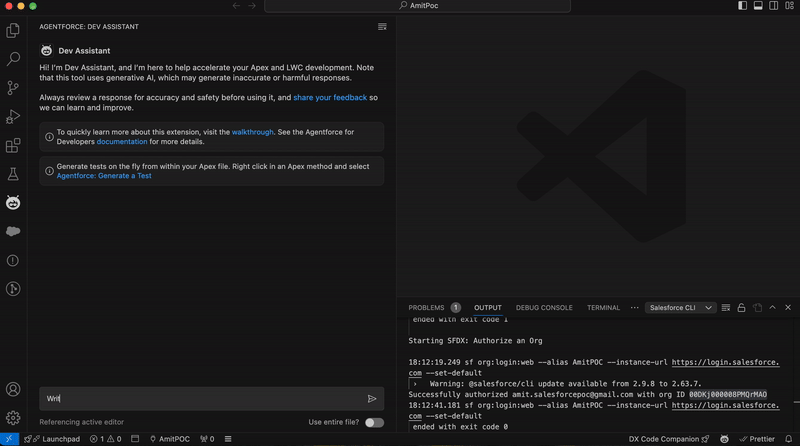Open the share your feedback link

(330, 97)
